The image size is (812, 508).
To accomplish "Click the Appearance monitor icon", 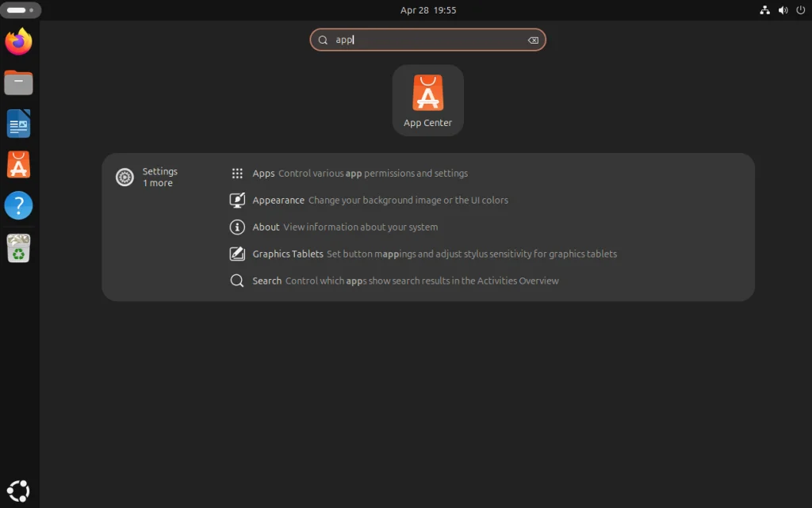I will (x=237, y=201).
